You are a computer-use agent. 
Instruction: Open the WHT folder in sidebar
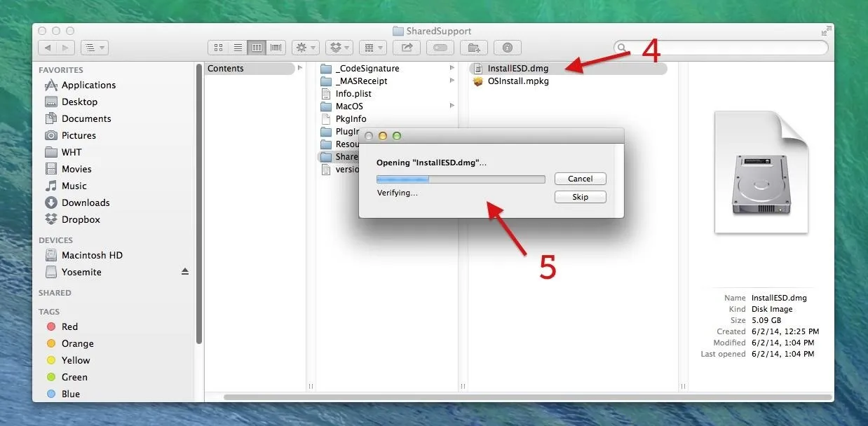click(x=72, y=152)
